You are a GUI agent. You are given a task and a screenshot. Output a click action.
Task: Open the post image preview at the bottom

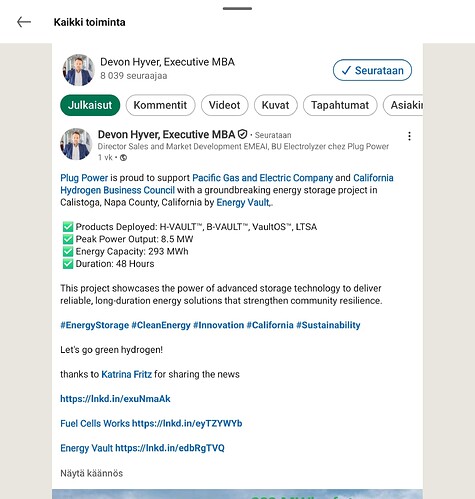[237, 494]
